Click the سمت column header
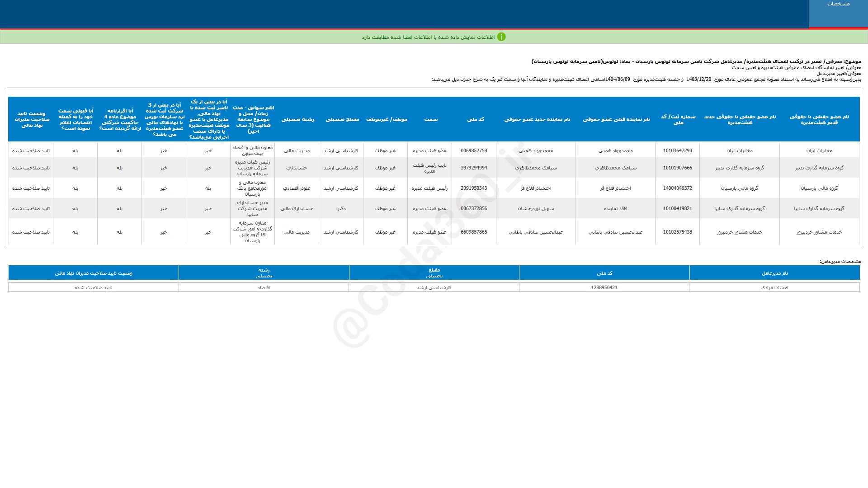This screenshot has width=868, height=488. pos(430,119)
